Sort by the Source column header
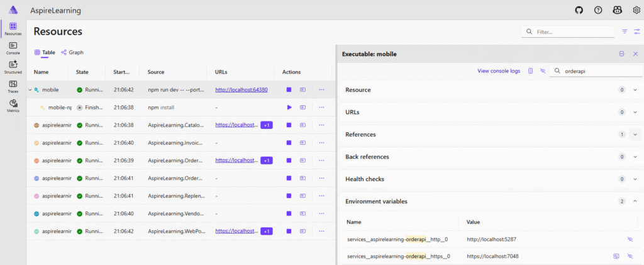Viewport: 644px width, 265px height. [x=156, y=72]
